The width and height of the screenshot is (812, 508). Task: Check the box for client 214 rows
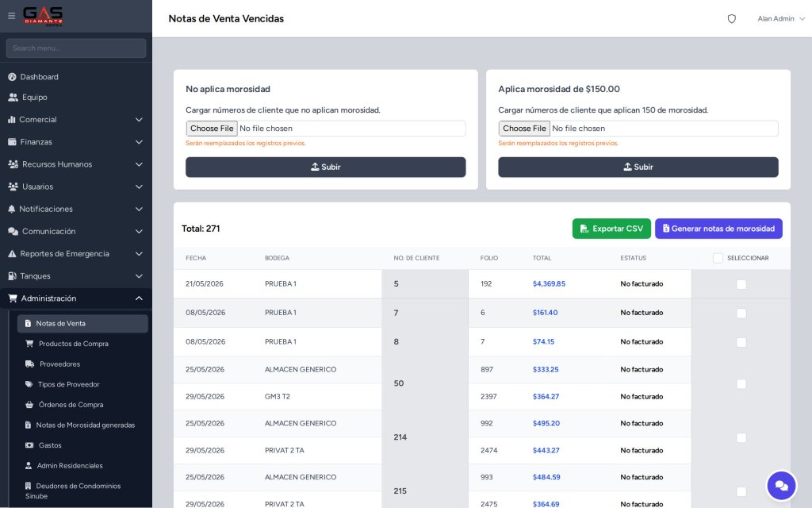741,437
